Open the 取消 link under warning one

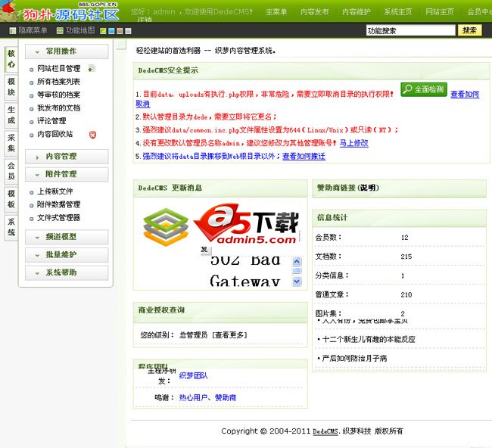[x=143, y=104]
